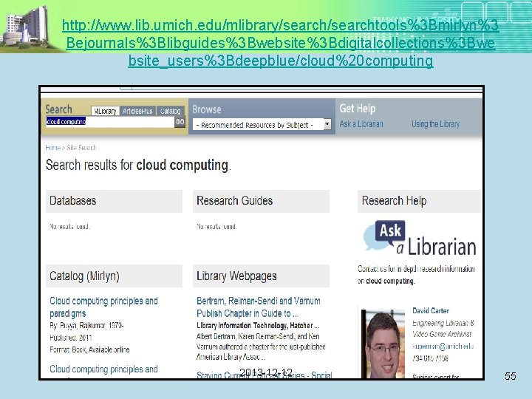Screen dimensions: 532x399
Task: Open David Carter's profile link
Action: (x=431, y=311)
